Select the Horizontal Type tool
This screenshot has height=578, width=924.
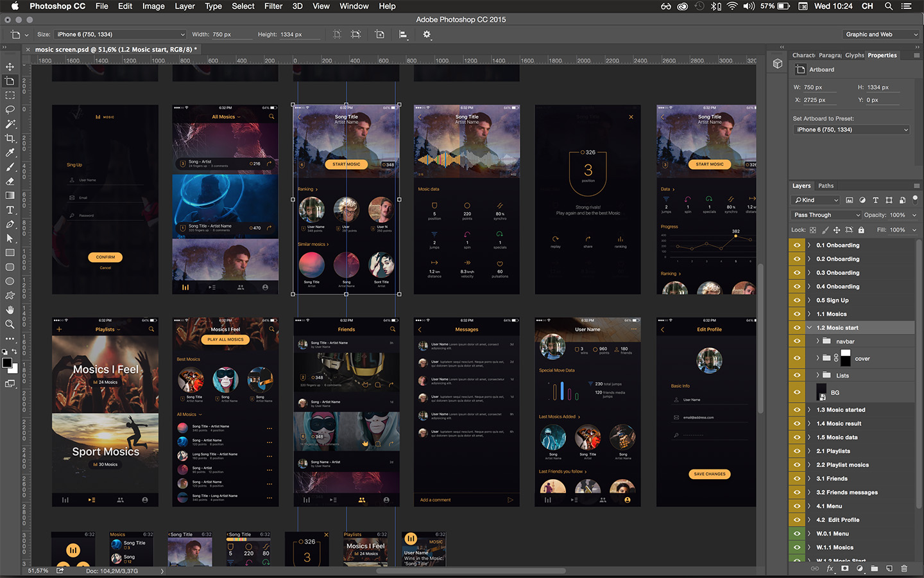pyautogui.click(x=10, y=210)
